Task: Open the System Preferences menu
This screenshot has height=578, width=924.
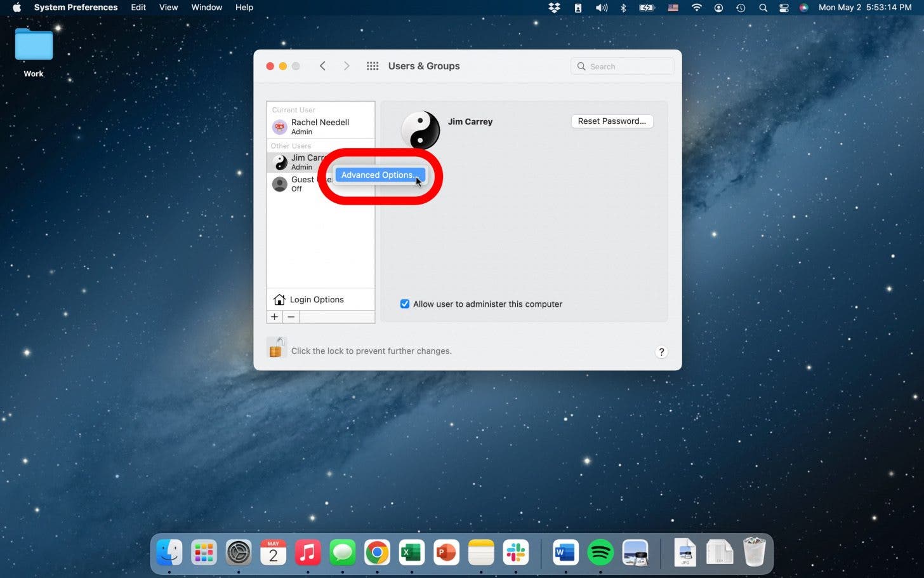Action: (x=76, y=8)
